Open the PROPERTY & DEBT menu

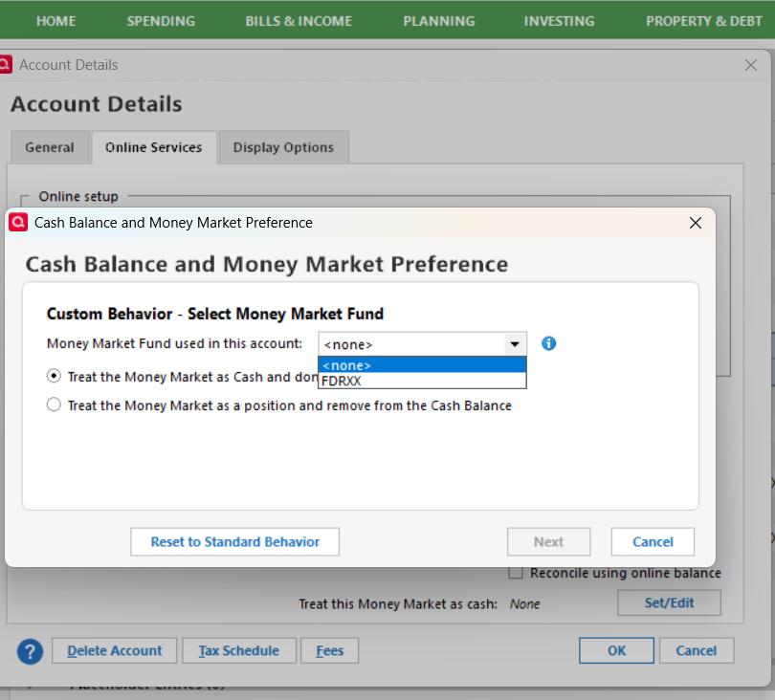point(704,21)
